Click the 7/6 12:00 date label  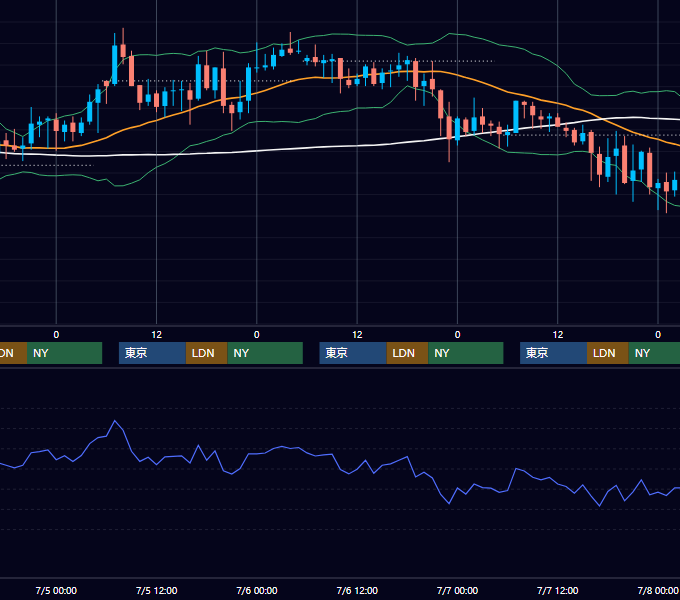pos(357,590)
